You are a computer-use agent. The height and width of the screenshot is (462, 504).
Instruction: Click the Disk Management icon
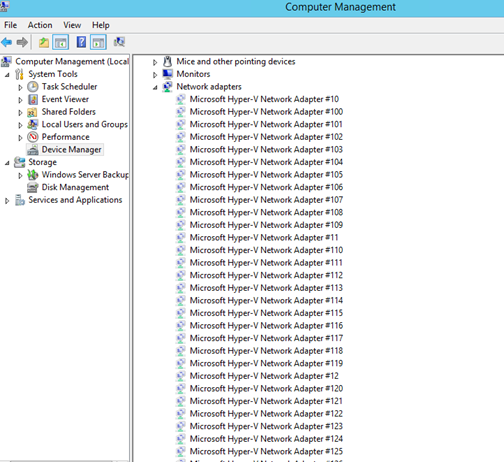[33, 188]
